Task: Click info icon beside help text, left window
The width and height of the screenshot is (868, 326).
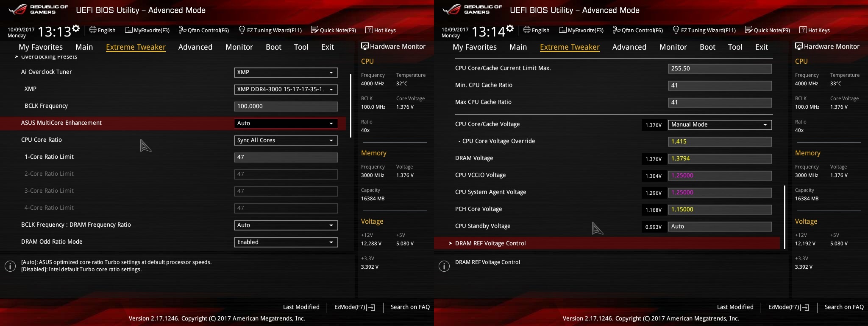Action: tap(10, 266)
